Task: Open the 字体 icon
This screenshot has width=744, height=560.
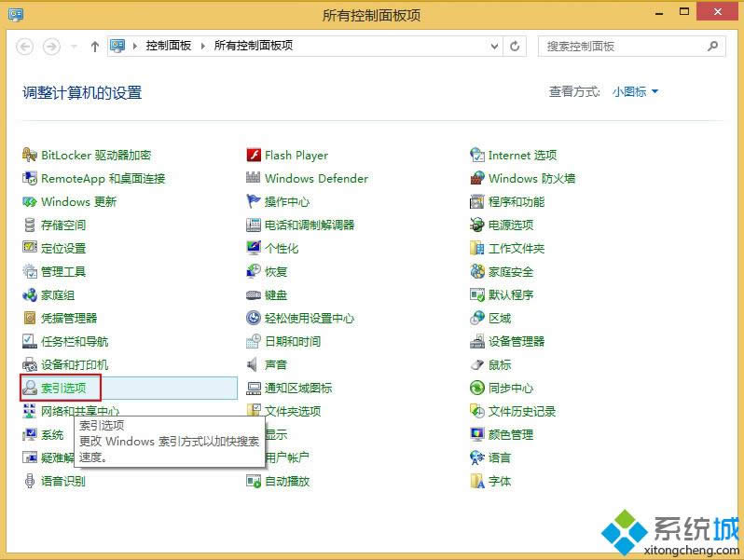Action: point(476,482)
